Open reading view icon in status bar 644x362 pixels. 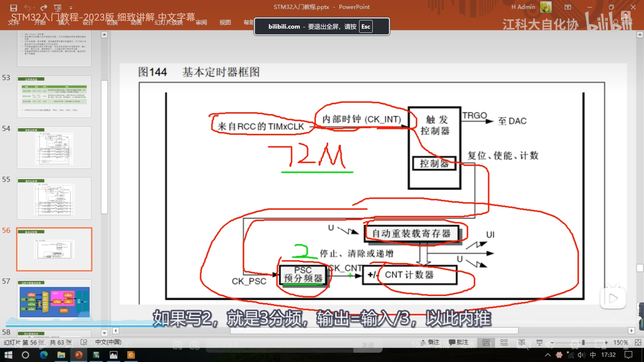click(521, 342)
